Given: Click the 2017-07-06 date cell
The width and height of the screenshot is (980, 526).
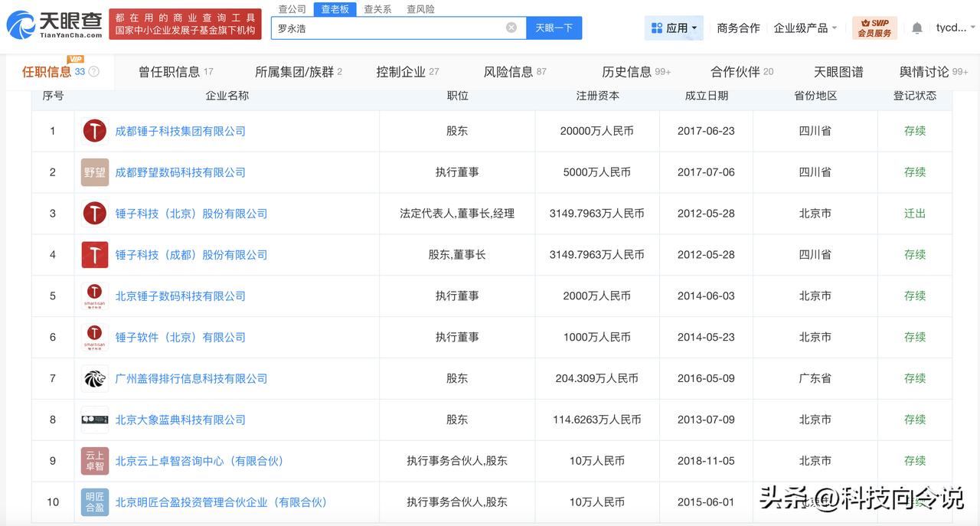Looking at the screenshot, I should (x=706, y=172).
